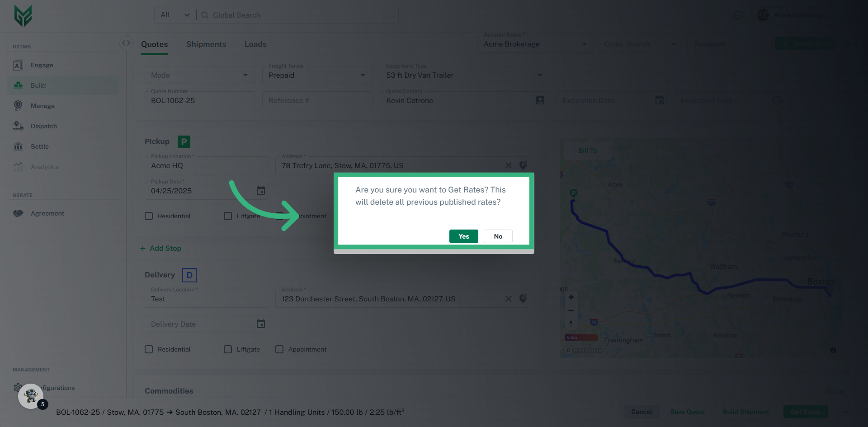Reset the map compass bearing
Screen dimensions: 868x427
tap(571, 323)
